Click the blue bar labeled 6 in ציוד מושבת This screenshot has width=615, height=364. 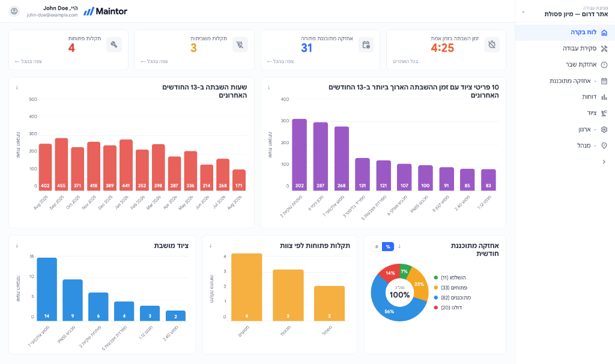[98, 307]
